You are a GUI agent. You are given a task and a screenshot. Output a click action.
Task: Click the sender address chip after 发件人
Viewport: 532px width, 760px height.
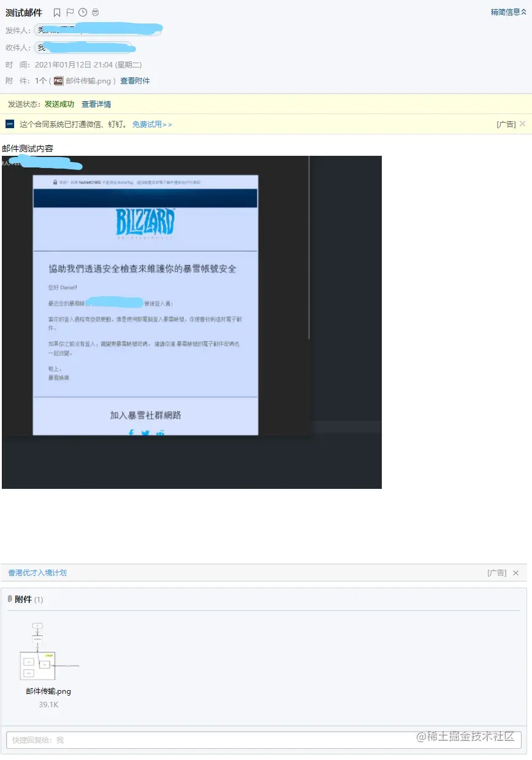click(98, 30)
